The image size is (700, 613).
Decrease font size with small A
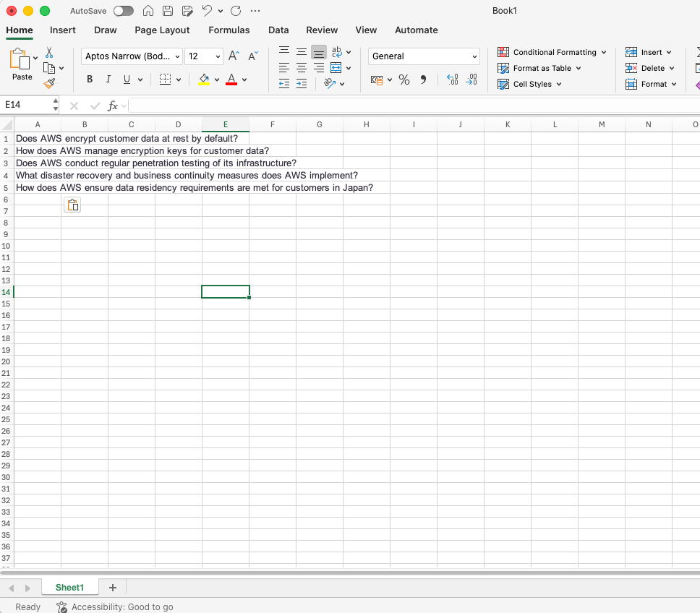pyautogui.click(x=253, y=56)
